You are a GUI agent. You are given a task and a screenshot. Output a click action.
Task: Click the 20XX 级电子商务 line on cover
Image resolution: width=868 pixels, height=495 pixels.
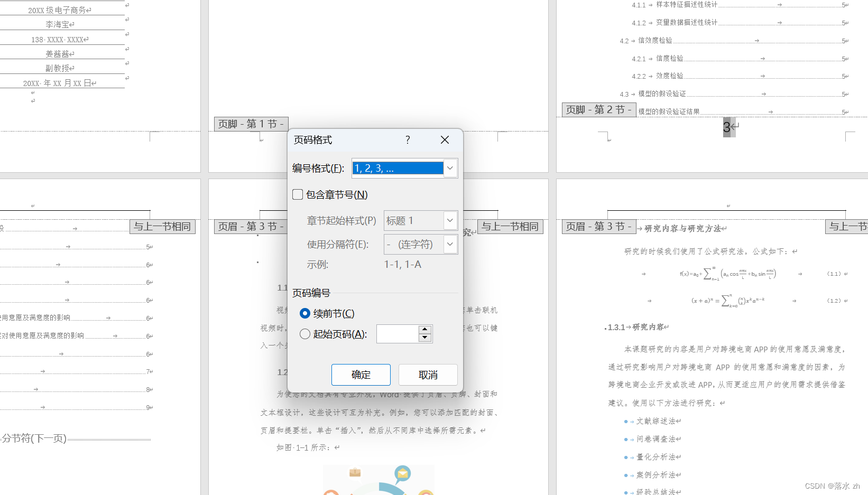[x=57, y=10]
